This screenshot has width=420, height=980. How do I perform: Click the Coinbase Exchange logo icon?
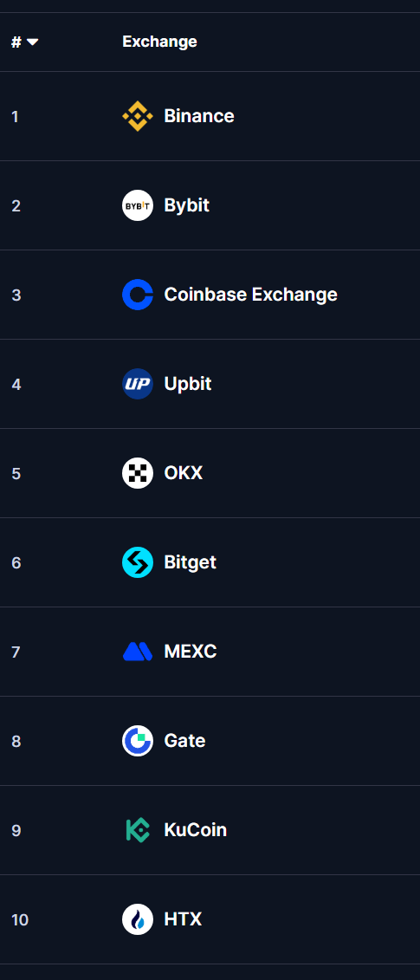point(138,295)
